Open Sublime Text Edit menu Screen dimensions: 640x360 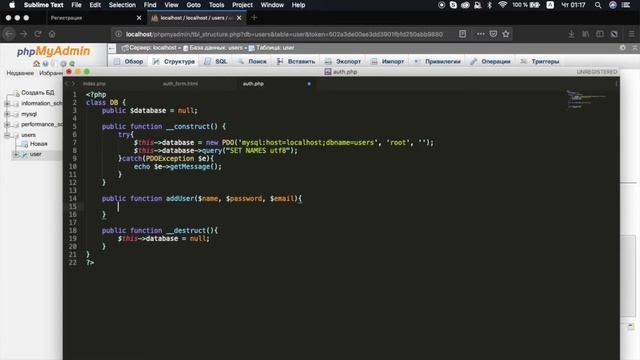[95, 5]
